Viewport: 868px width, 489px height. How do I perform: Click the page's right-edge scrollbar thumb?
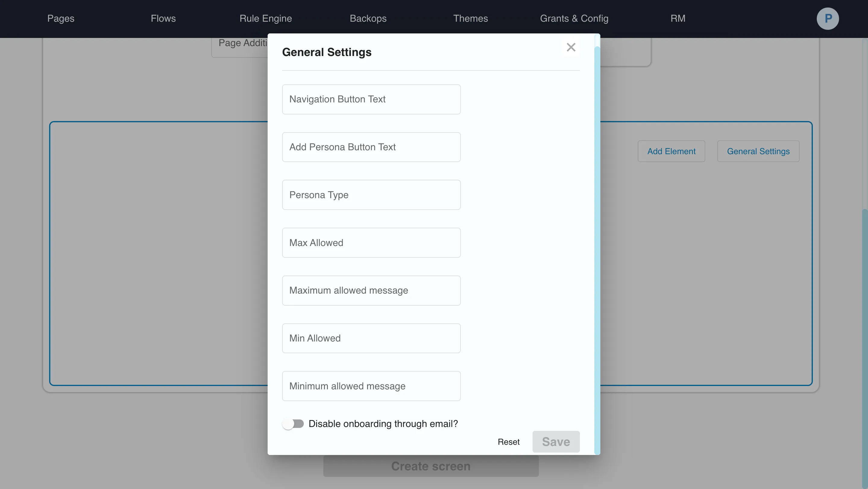(x=865, y=348)
